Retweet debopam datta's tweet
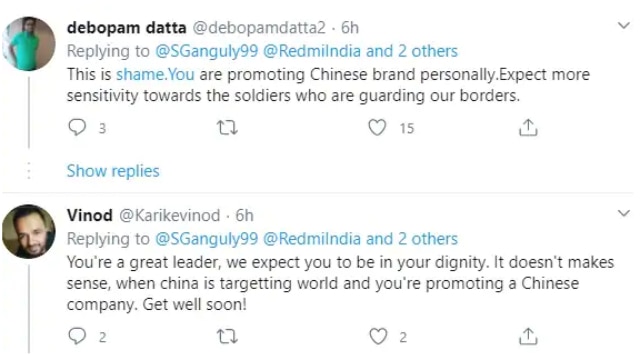Screen dimensions: 640x360 coord(227,127)
